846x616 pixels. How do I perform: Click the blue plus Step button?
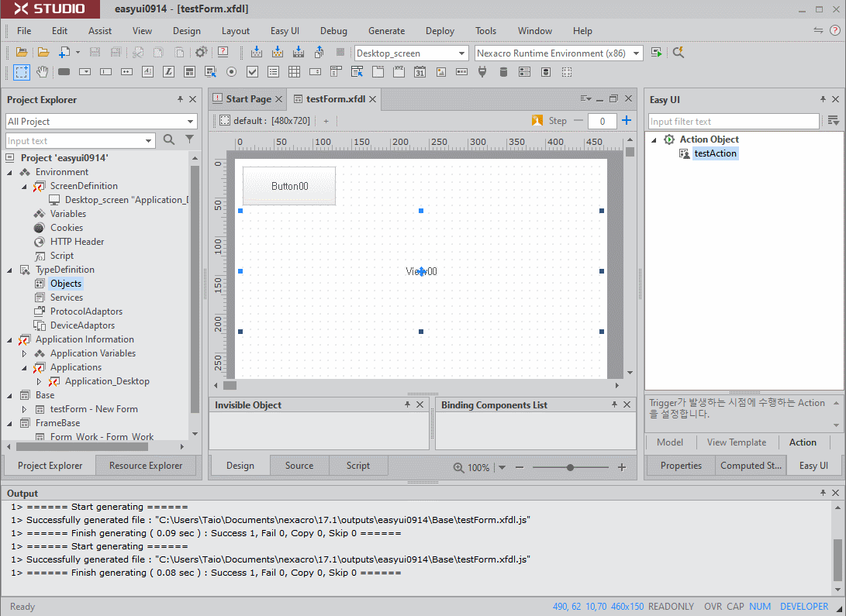(x=627, y=120)
